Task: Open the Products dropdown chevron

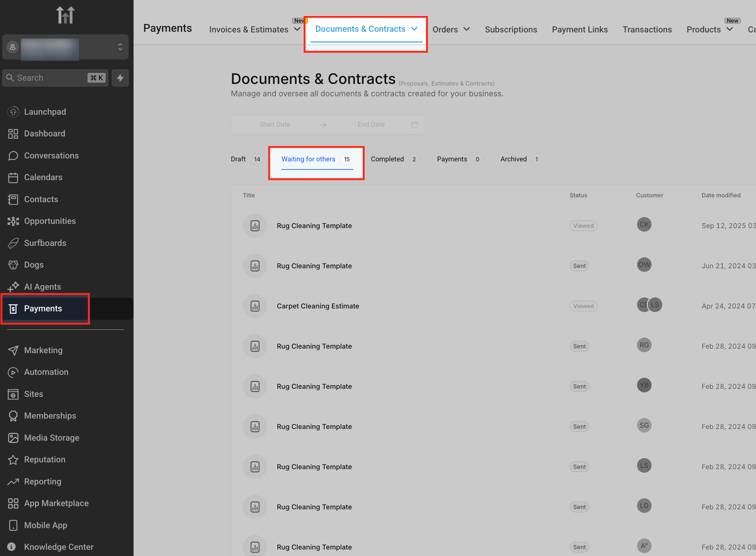Action: click(729, 29)
